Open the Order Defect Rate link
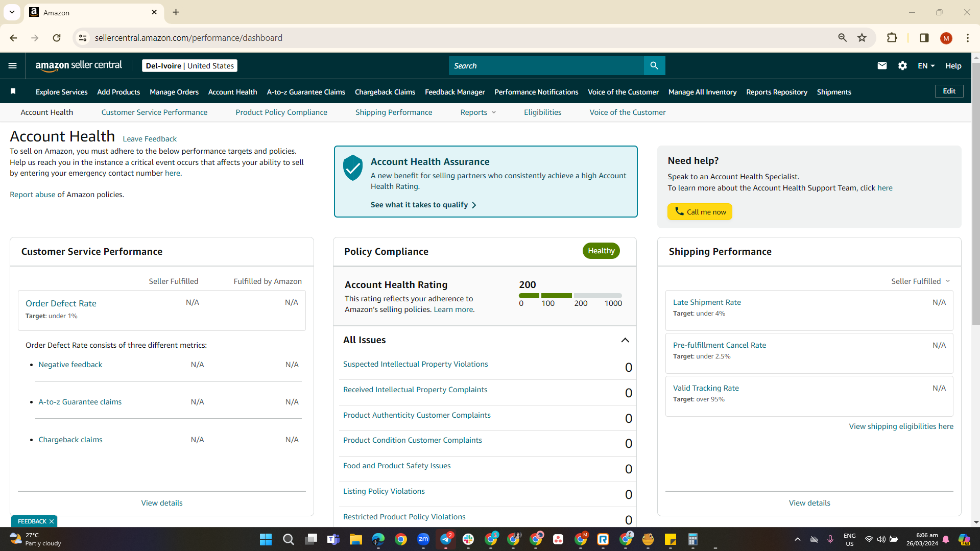This screenshot has width=980, height=551. click(x=61, y=303)
